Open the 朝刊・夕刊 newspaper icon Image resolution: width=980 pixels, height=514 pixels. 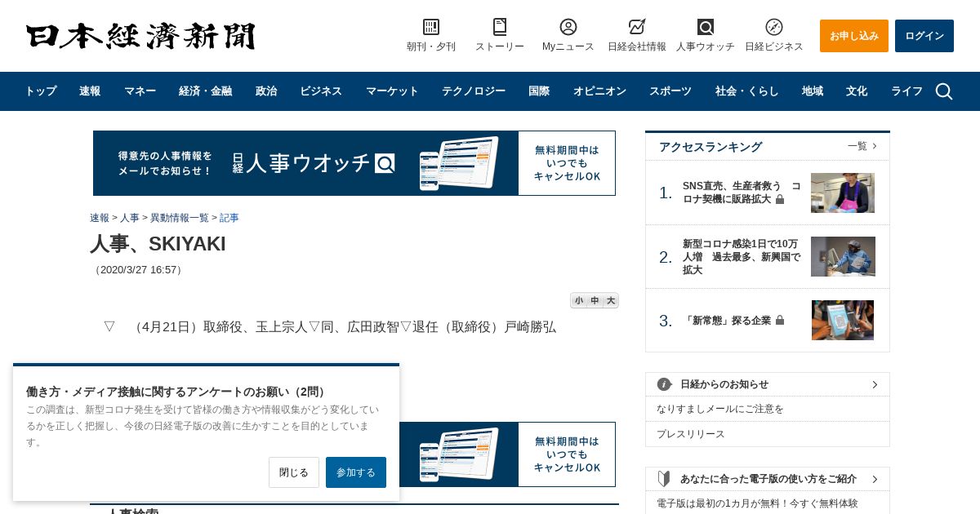click(x=431, y=27)
